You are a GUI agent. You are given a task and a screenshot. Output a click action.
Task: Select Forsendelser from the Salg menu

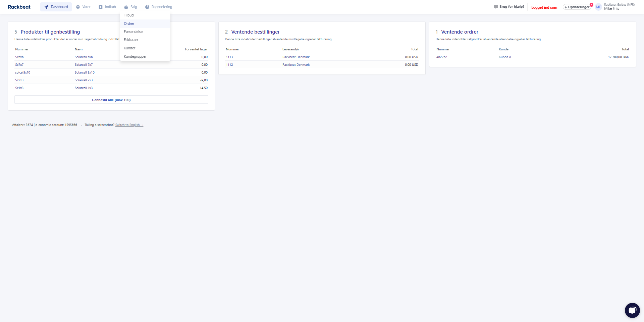click(145, 32)
